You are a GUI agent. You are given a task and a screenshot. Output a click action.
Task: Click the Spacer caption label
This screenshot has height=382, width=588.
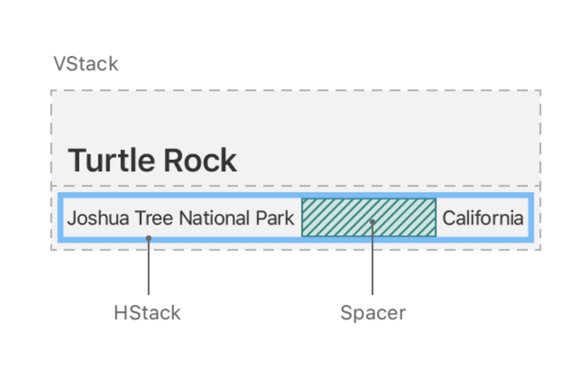(373, 313)
